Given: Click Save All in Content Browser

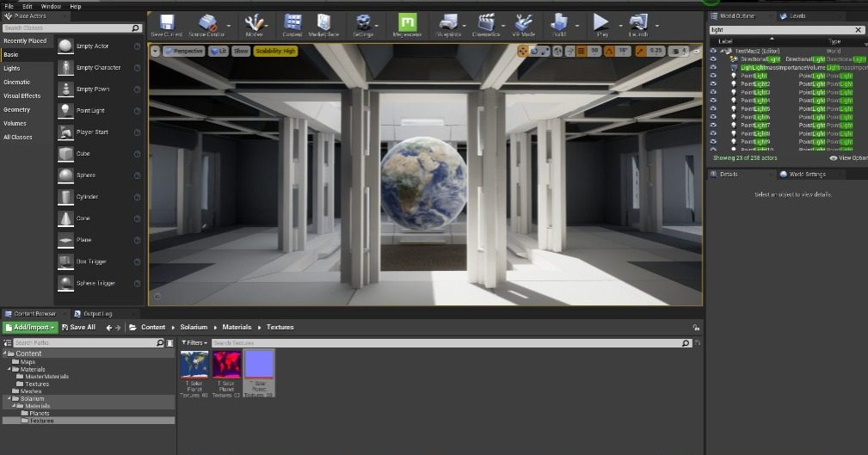Looking at the screenshot, I should point(78,328).
